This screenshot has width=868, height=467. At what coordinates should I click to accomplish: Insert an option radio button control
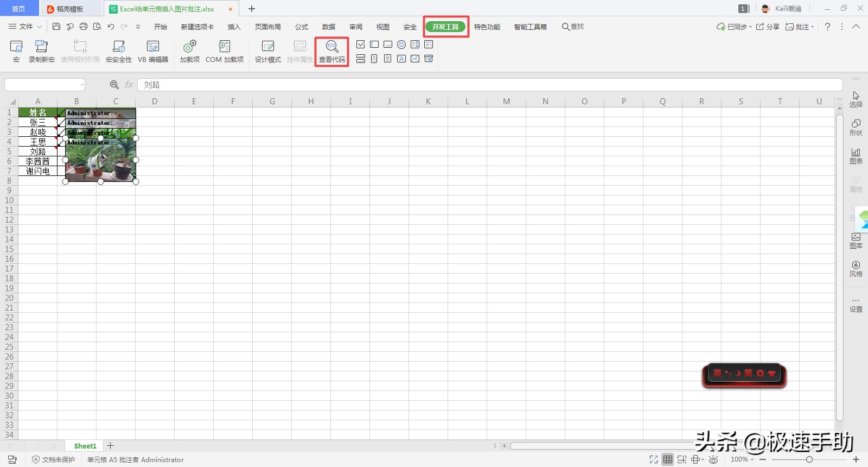(401, 45)
